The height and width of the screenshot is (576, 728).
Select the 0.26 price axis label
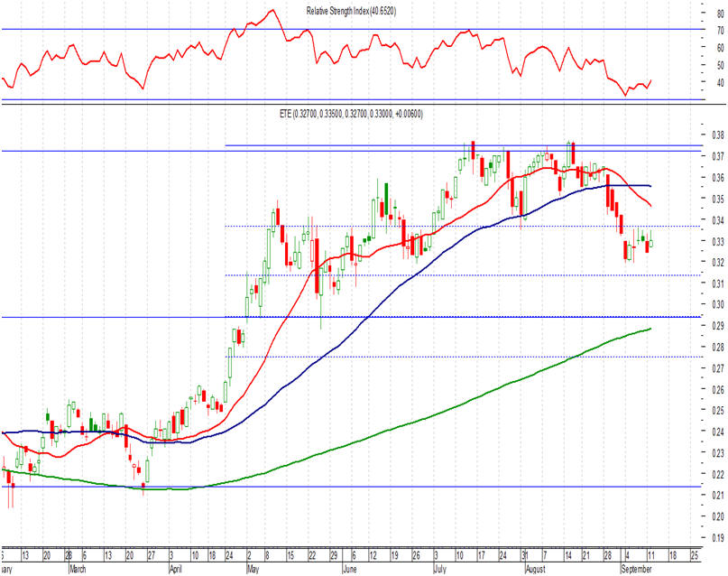pos(718,389)
